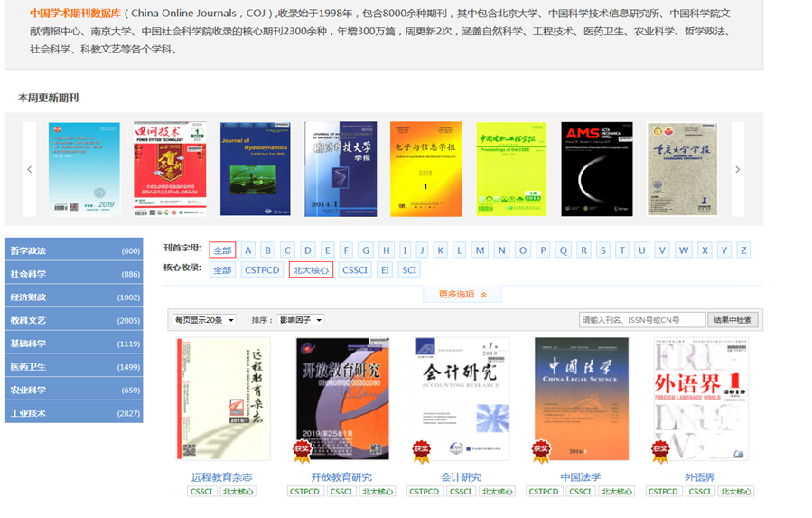Open the 开放教育研究 cover image

[x=342, y=399]
